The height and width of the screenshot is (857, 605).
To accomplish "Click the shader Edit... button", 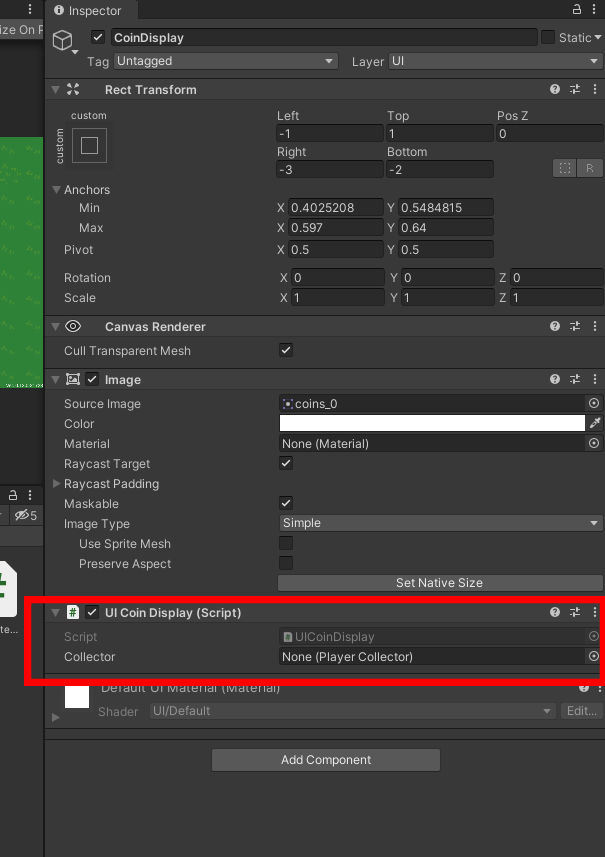I will point(581,711).
